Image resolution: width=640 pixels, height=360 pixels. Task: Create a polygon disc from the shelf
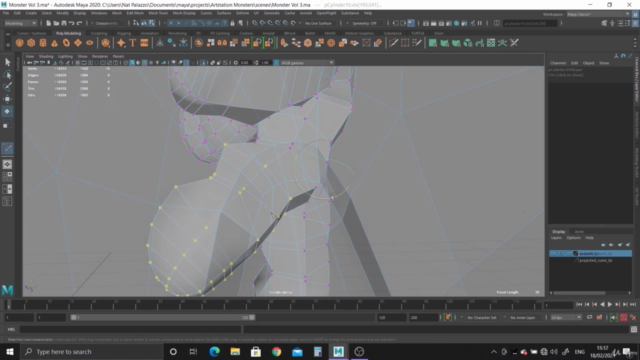89,43
